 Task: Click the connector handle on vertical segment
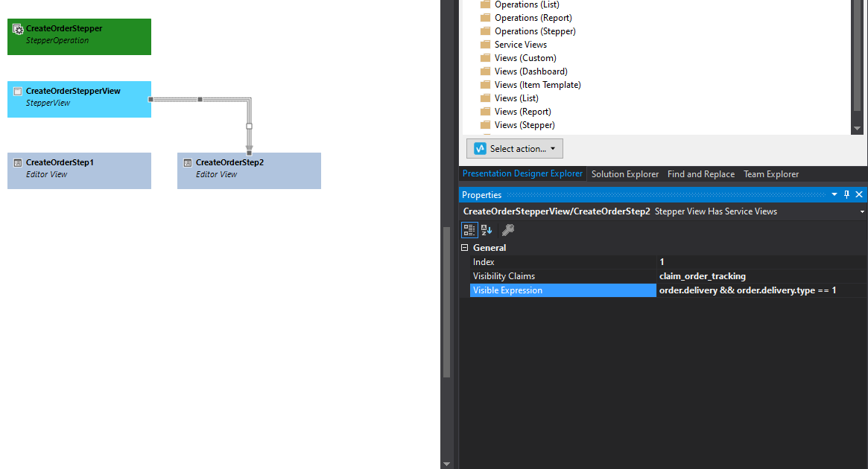click(x=249, y=126)
